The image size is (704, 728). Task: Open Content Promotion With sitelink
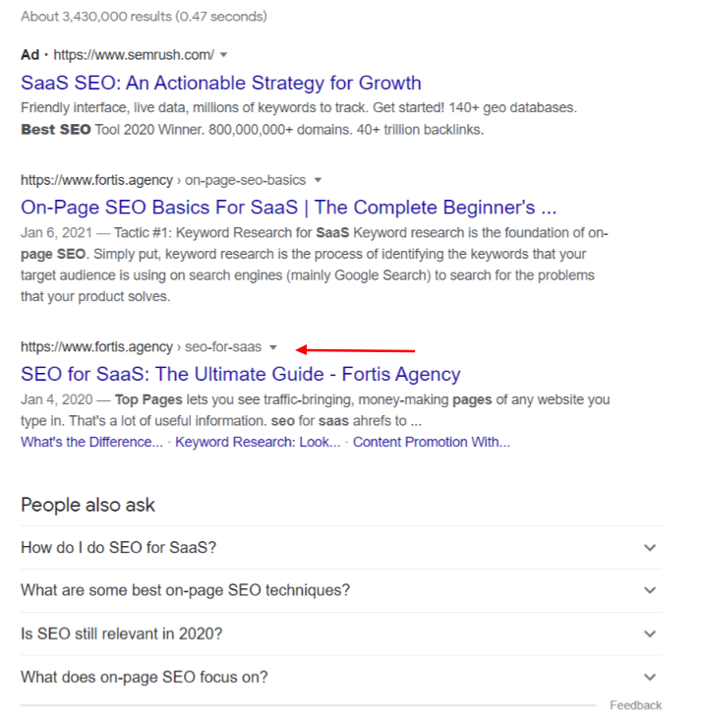[431, 442]
